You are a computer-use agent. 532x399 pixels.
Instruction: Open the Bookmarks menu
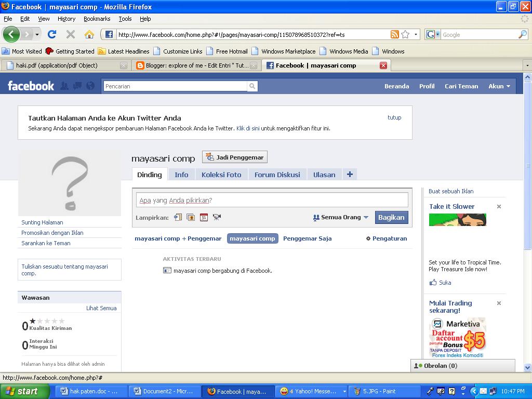(x=97, y=19)
